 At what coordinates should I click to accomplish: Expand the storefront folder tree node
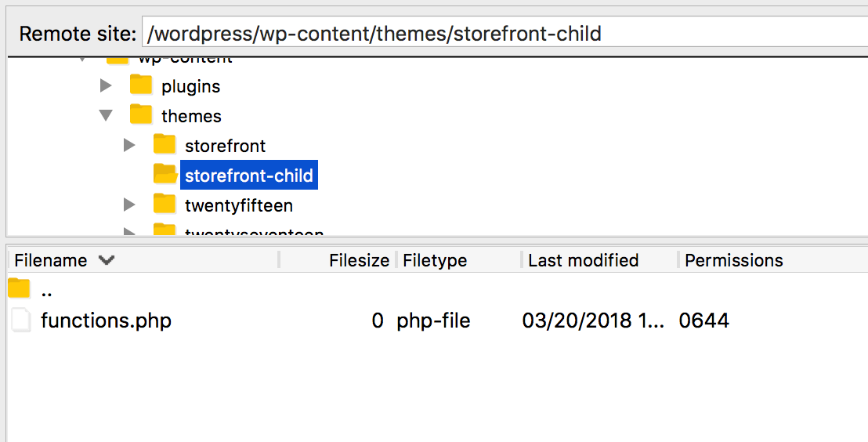[x=130, y=145]
